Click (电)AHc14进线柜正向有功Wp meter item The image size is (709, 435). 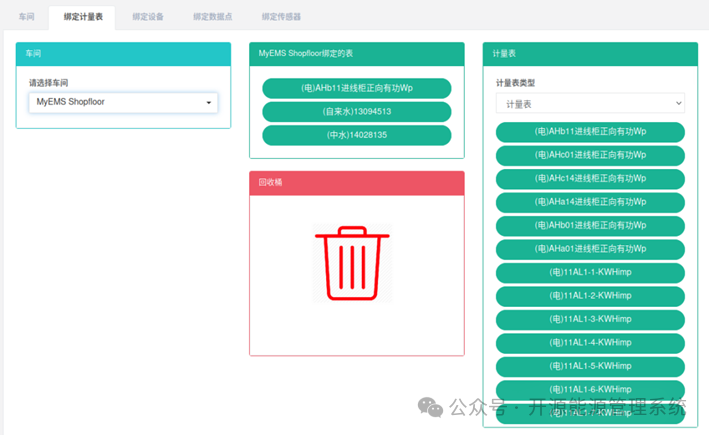point(590,179)
